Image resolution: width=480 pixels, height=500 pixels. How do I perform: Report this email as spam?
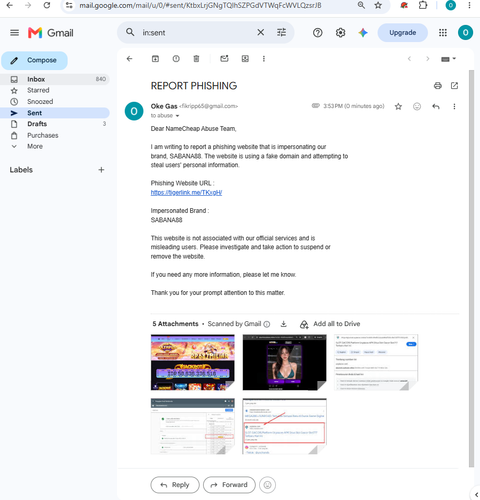coord(176,59)
